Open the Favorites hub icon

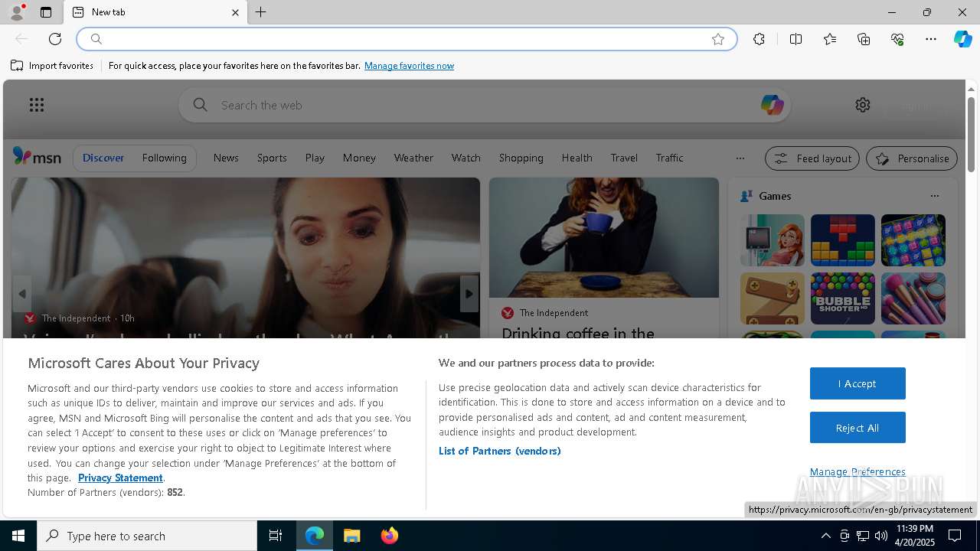tap(830, 39)
